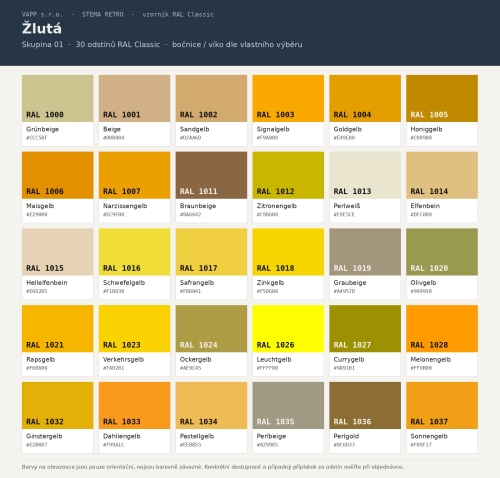Click the 30 odstínů RAL Classic text
This screenshot has height=478, width=500.
point(118,44)
